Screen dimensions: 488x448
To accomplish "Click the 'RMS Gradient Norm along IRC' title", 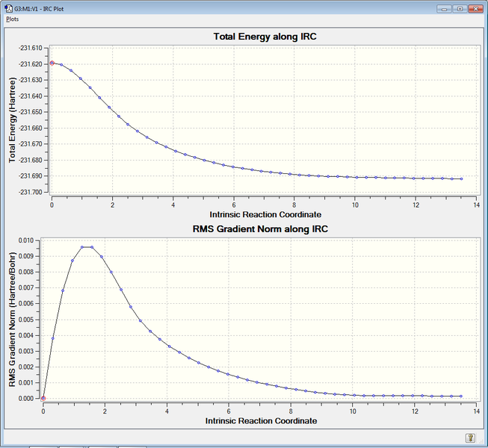I will tap(260, 228).
